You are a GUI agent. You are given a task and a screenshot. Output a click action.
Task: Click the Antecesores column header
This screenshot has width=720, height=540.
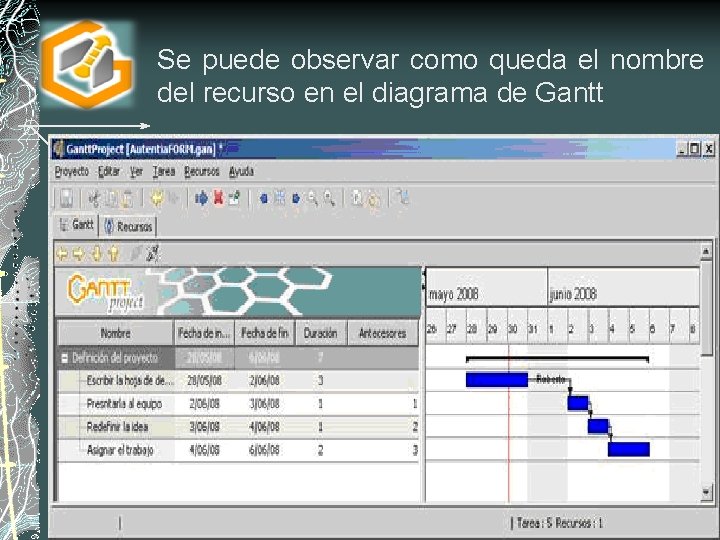pos(382,333)
